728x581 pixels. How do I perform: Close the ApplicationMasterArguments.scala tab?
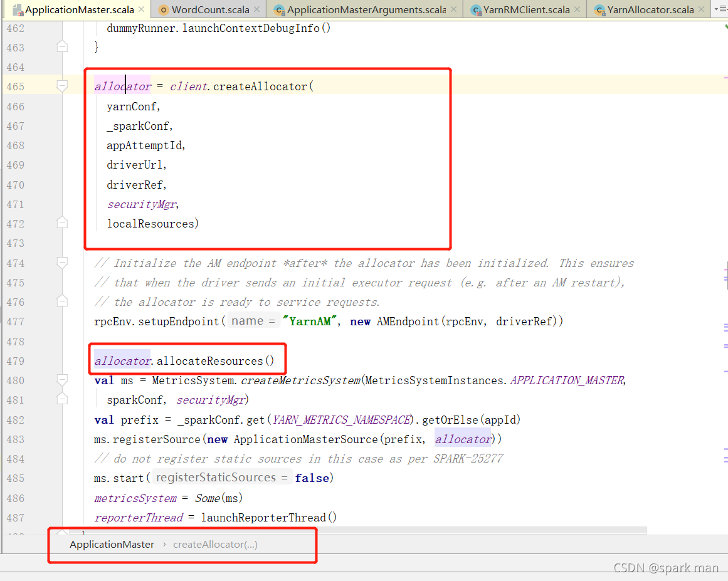(x=453, y=9)
